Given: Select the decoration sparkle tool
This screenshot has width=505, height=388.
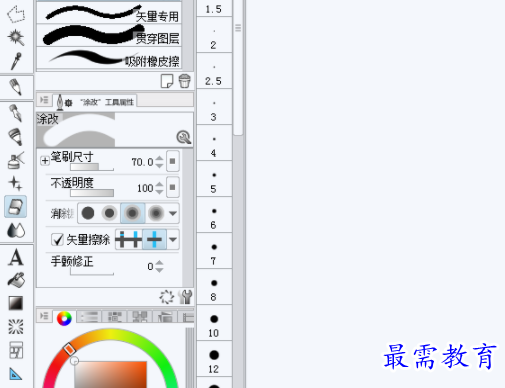Looking at the screenshot, I should [16, 183].
